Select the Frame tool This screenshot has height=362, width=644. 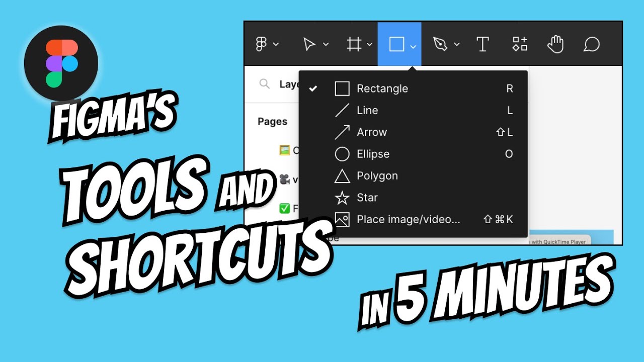click(x=354, y=44)
